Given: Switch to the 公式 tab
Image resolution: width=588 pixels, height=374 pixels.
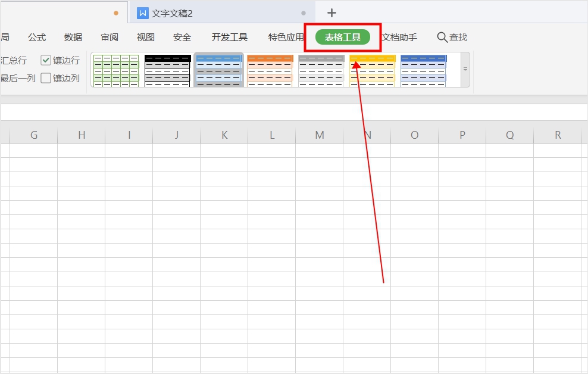Looking at the screenshot, I should (37, 37).
